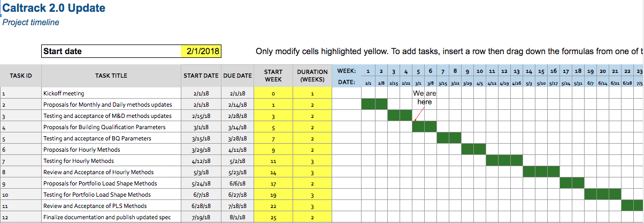
Task: Click green Gantt bar for M&D testing
Action: (x=399, y=116)
